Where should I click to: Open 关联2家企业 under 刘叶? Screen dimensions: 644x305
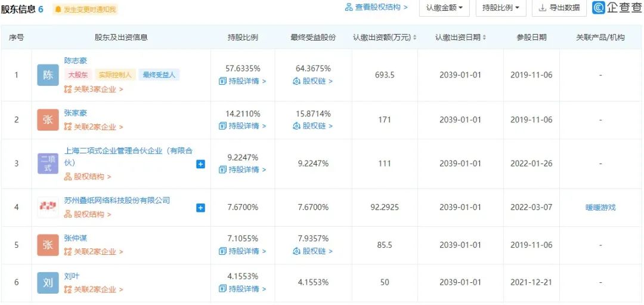94,290
